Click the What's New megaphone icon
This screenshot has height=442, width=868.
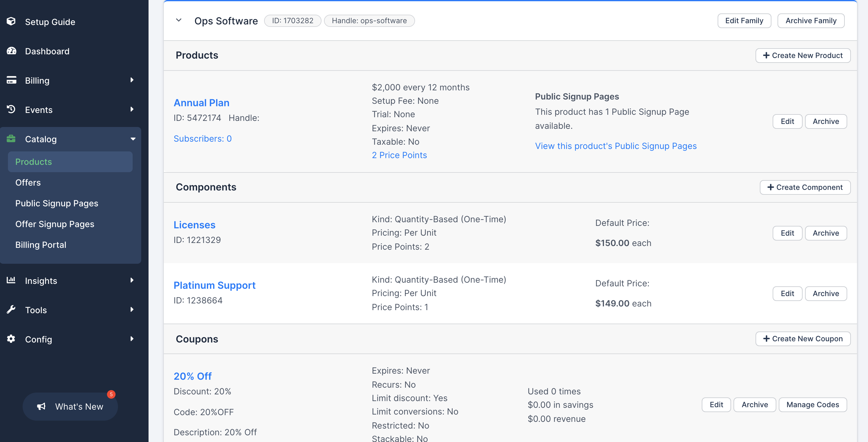pos(41,406)
